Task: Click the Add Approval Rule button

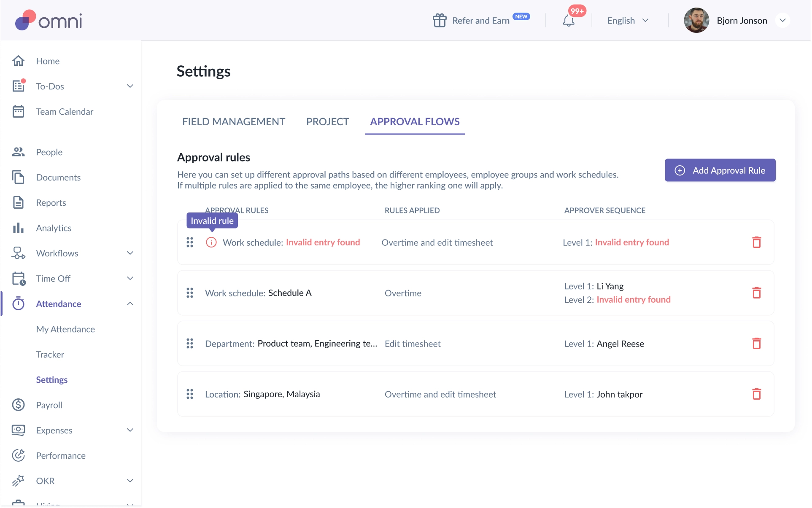Action: (720, 170)
